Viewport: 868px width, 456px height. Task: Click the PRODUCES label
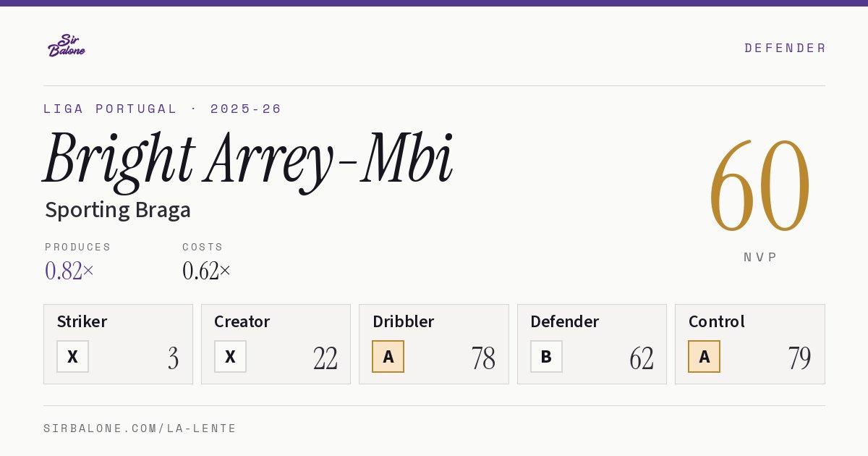coord(78,247)
